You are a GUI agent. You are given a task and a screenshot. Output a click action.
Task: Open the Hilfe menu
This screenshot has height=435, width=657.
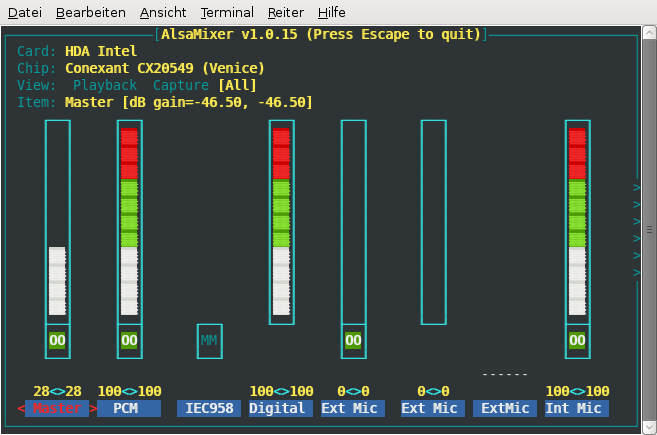coord(331,13)
